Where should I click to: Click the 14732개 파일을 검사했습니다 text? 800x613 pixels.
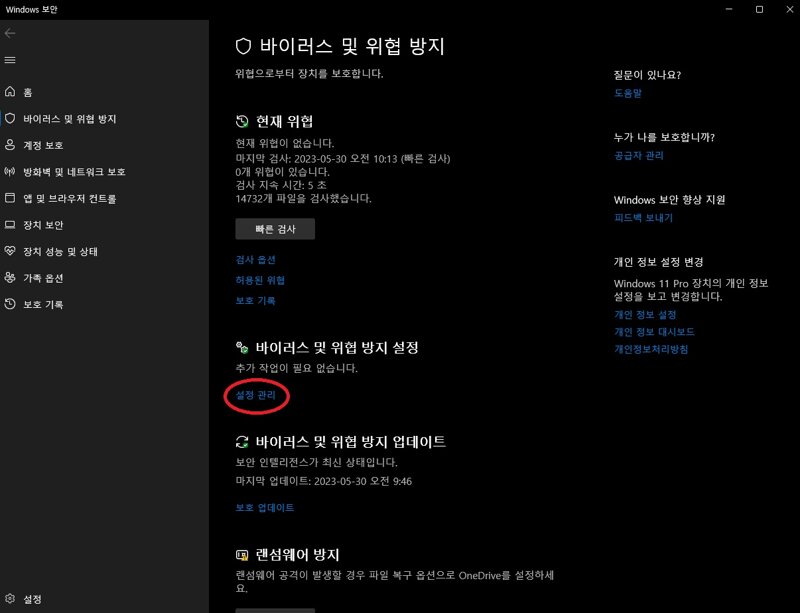[x=304, y=199]
